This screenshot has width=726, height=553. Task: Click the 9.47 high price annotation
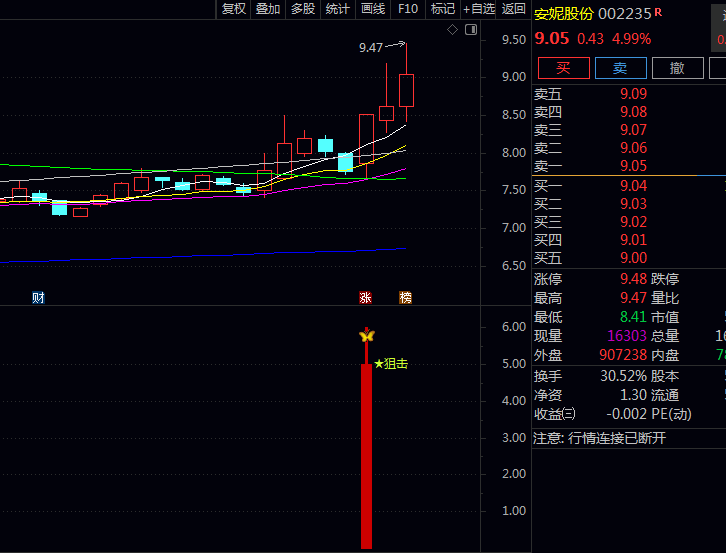point(371,48)
